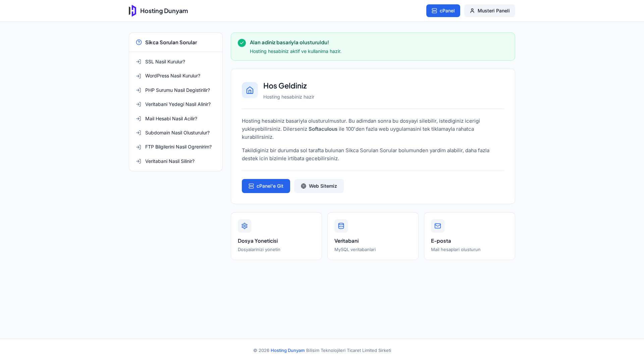
Task: Click the arrow icon beside Subdomain Nasil Olusturulur?
Action: [139, 133]
